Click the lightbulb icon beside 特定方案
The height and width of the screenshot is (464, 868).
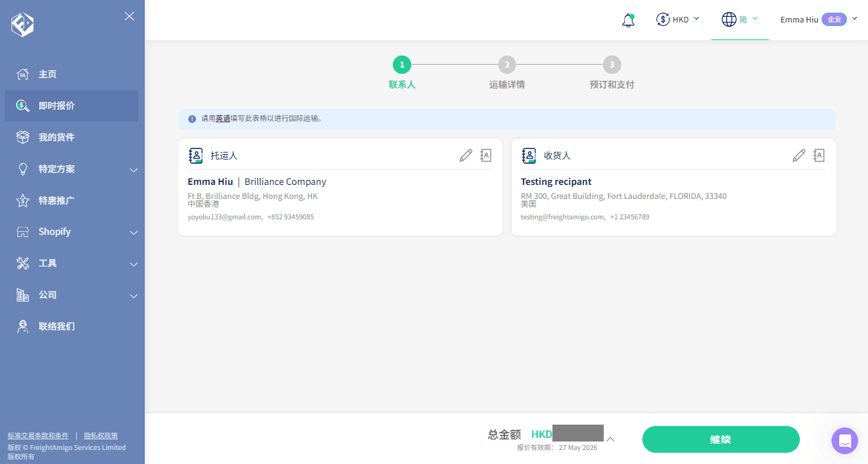point(22,169)
